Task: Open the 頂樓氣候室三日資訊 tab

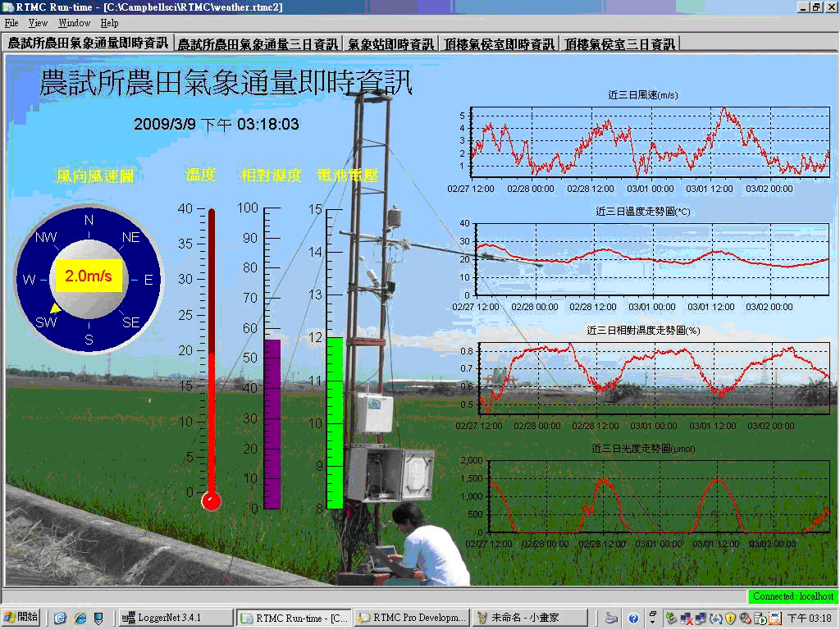Action: (x=619, y=44)
